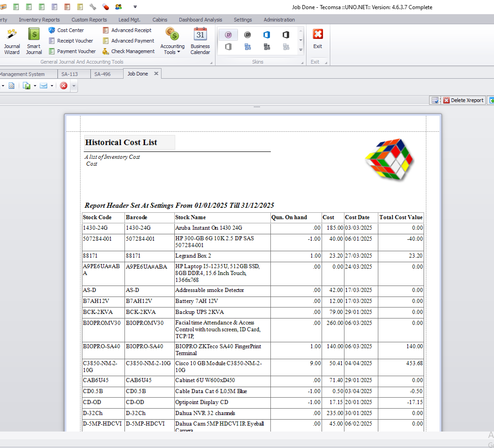Viewport: 494px width, 448px height.
Task: Open Payment Voucher
Action: tap(72, 51)
